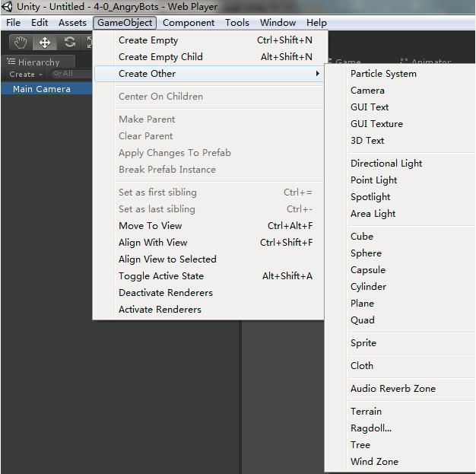Create a Plane primitive
Screen dimensions: 476x474
click(401, 304)
